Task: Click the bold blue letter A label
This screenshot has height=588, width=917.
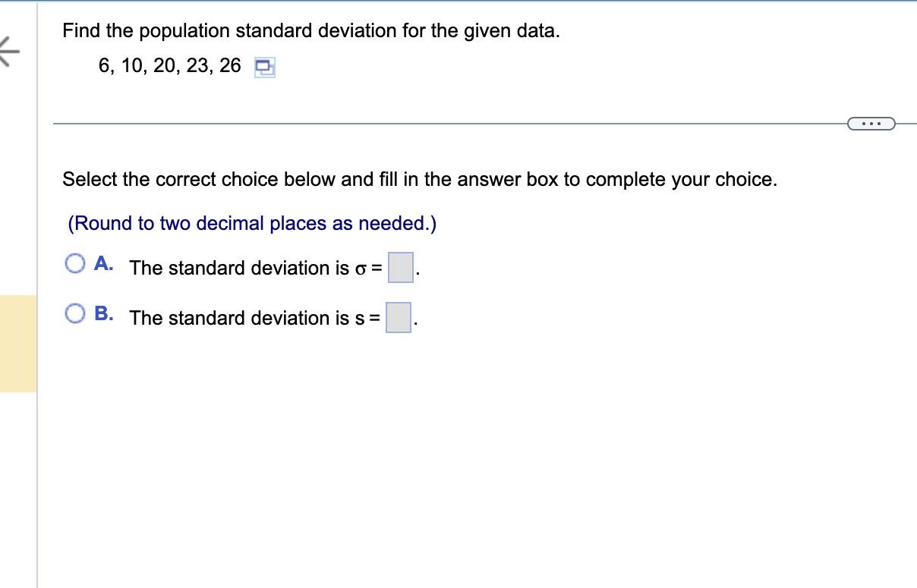Action: pos(102,263)
